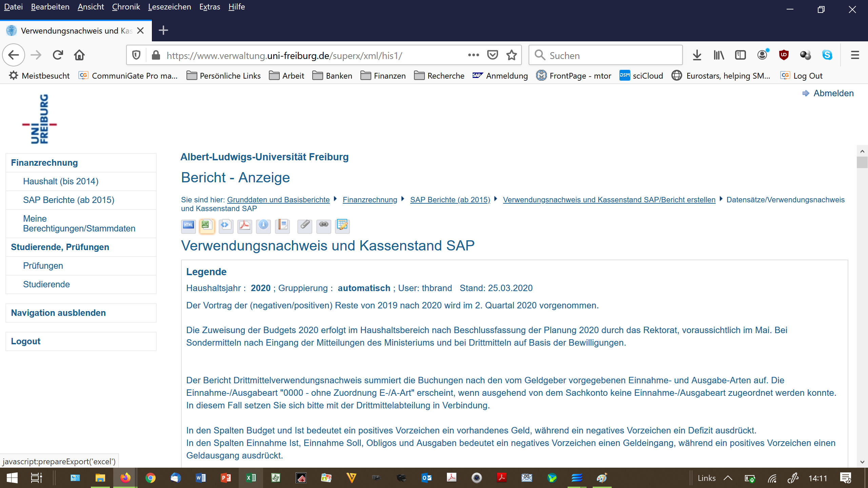Open a new browser tab

(163, 30)
